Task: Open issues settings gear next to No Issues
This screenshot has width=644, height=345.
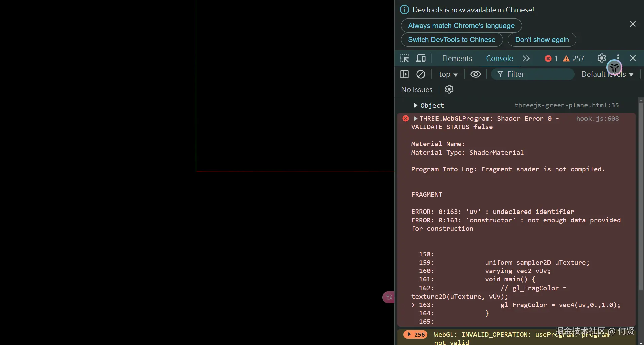Action: click(x=449, y=89)
